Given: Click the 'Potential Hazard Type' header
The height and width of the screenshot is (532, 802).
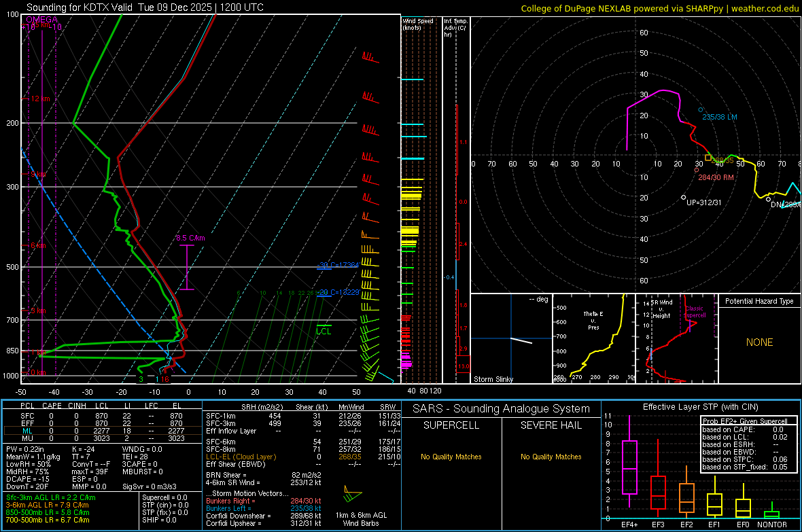Looking at the screenshot, I should tap(759, 301).
